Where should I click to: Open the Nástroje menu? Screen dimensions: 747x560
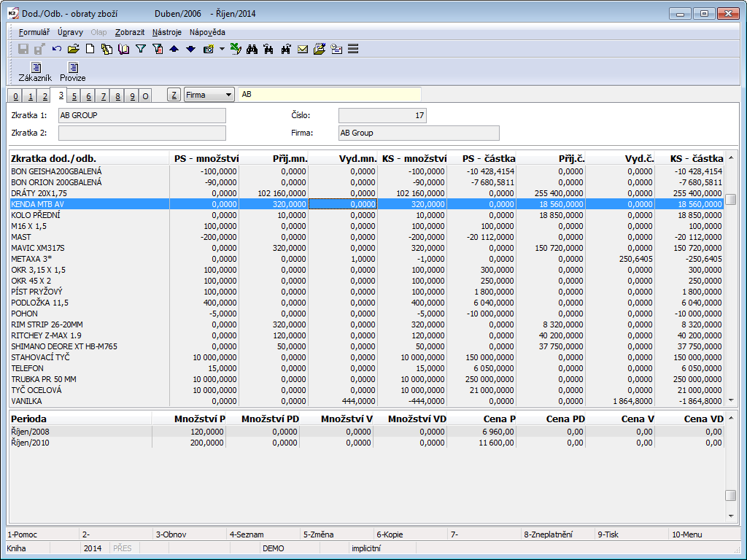coord(167,32)
